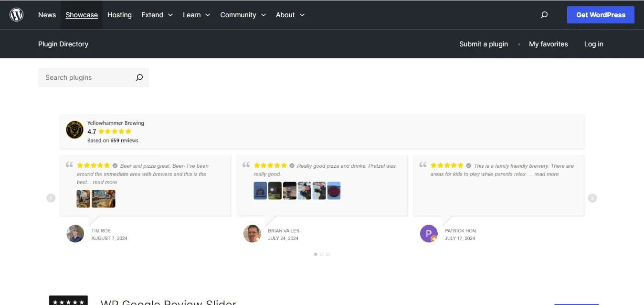The width and height of the screenshot is (644, 305).
Task: Click the Brian Vailes reviewer name
Action: tap(284, 231)
